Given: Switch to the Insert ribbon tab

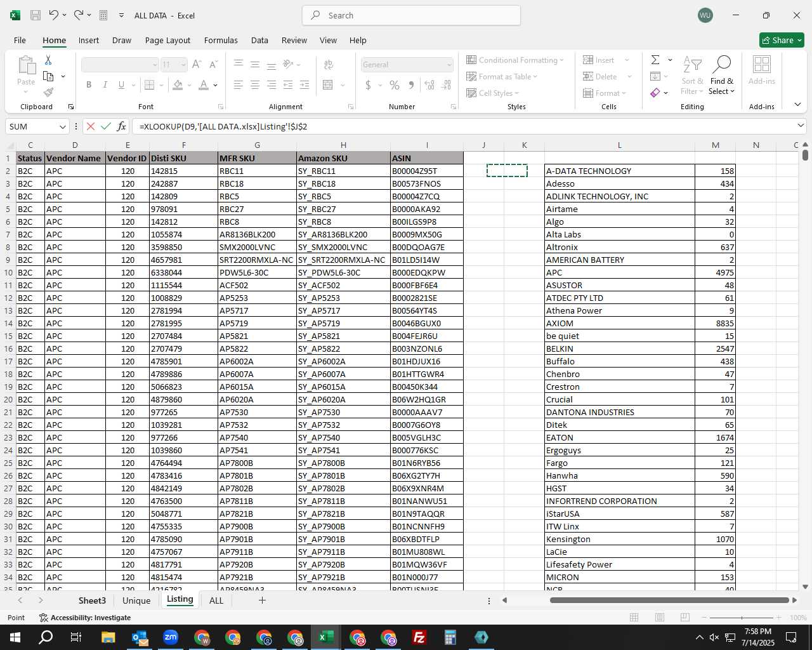Looking at the screenshot, I should pos(89,40).
